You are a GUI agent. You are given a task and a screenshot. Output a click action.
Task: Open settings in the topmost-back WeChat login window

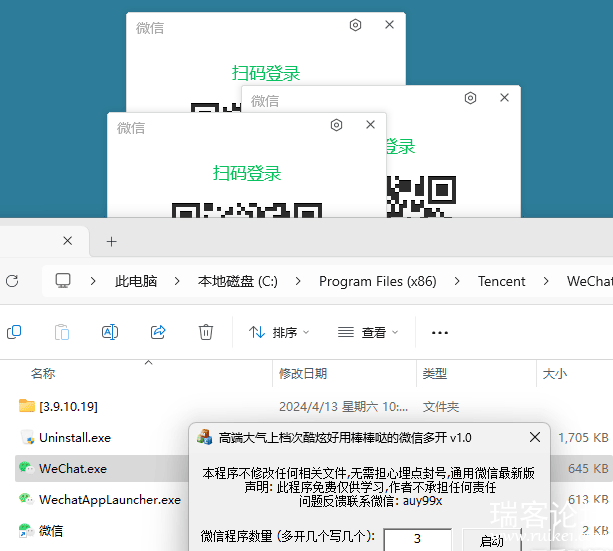[x=355, y=25]
